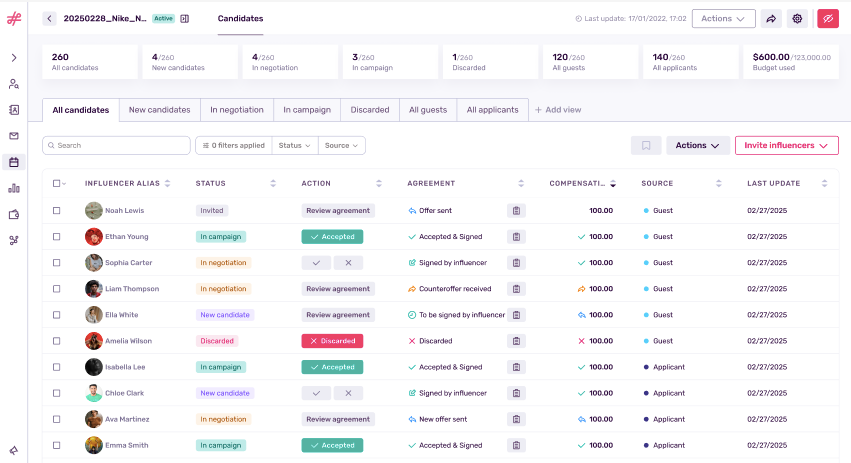The height and width of the screenshot is (463, 851).
Task: Open the bar chart analytics sidebar icon
Action: click(x=14, y=188)
